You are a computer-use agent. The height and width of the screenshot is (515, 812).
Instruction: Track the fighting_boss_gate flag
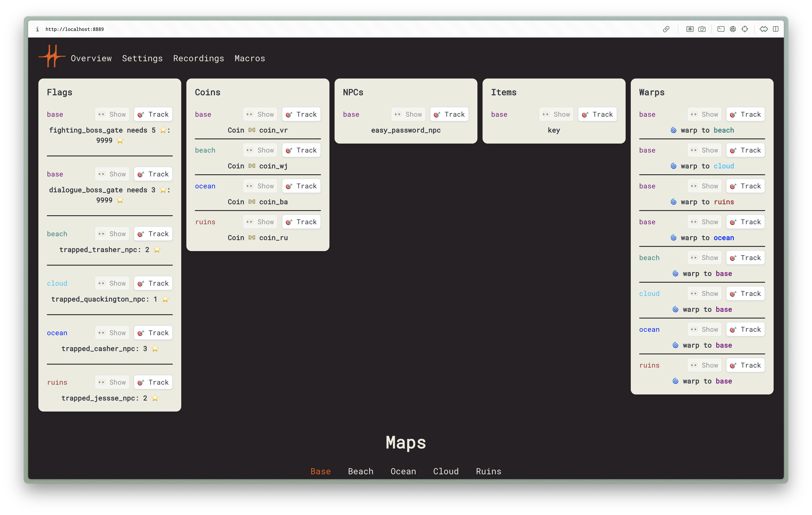tap(153, 114)
